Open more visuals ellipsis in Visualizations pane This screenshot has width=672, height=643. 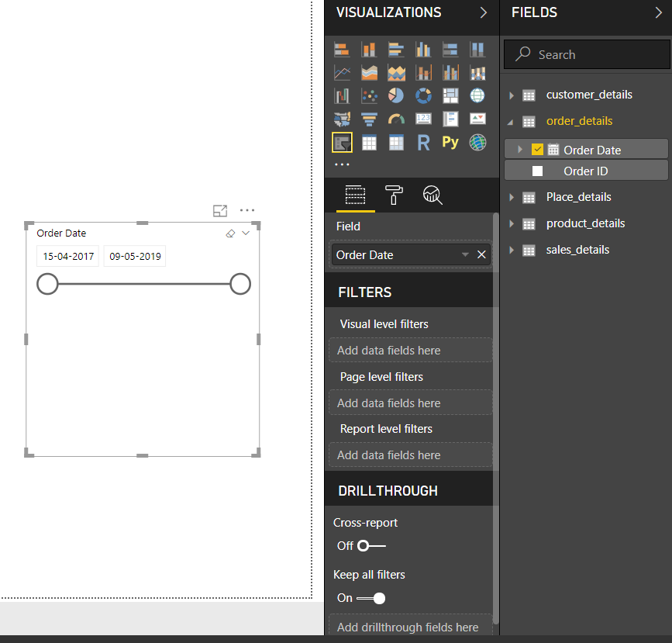(x=342, y=164)
